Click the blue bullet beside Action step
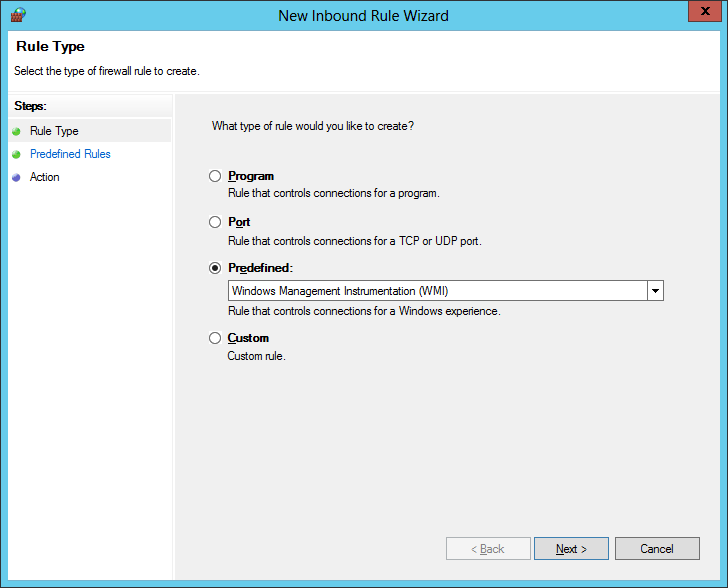Screen dimensions: 728x588 [16, 177]
